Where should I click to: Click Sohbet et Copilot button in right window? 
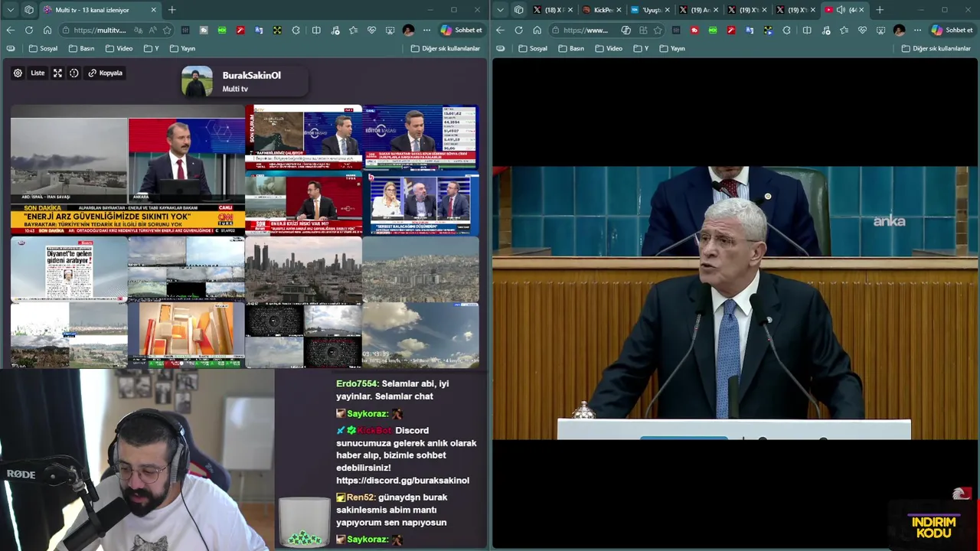click(x=952, y=30)
